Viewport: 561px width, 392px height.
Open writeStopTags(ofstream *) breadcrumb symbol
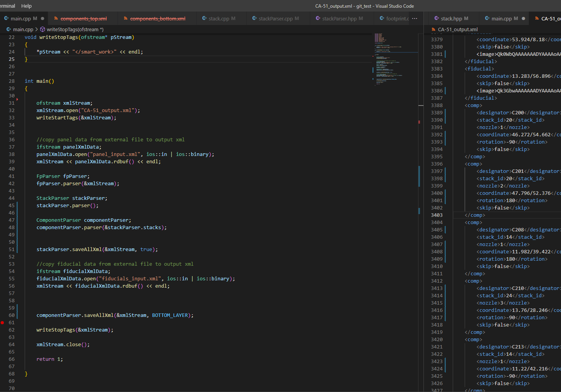[x=75, y=29]
